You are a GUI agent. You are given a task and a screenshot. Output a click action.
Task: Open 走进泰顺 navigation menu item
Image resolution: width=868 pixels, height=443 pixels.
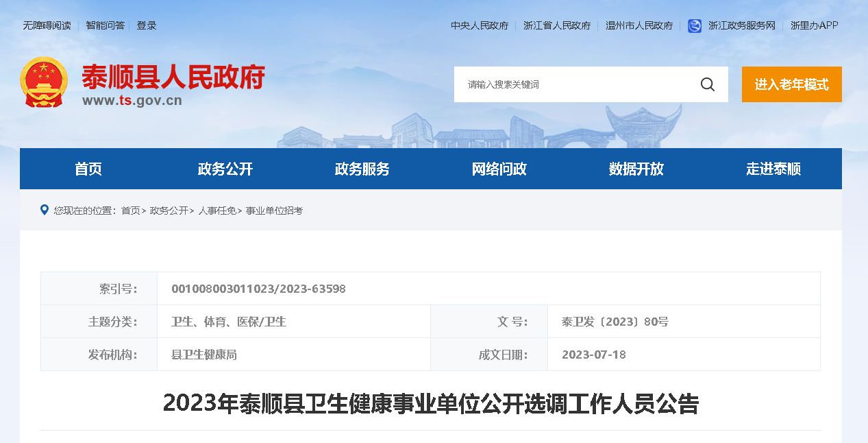click(773, 169)
